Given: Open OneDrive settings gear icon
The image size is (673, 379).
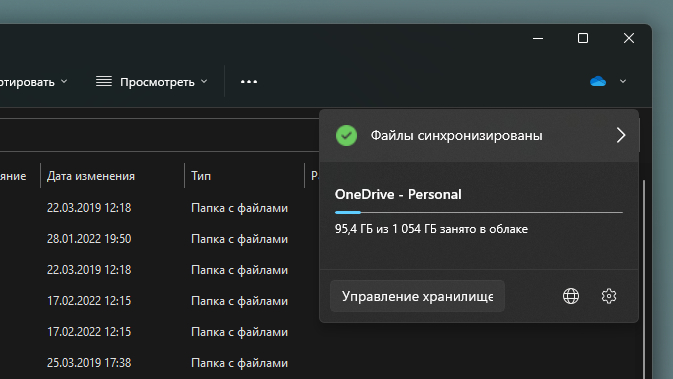Looking at the screenshot, I should click(x=609, y=296).
